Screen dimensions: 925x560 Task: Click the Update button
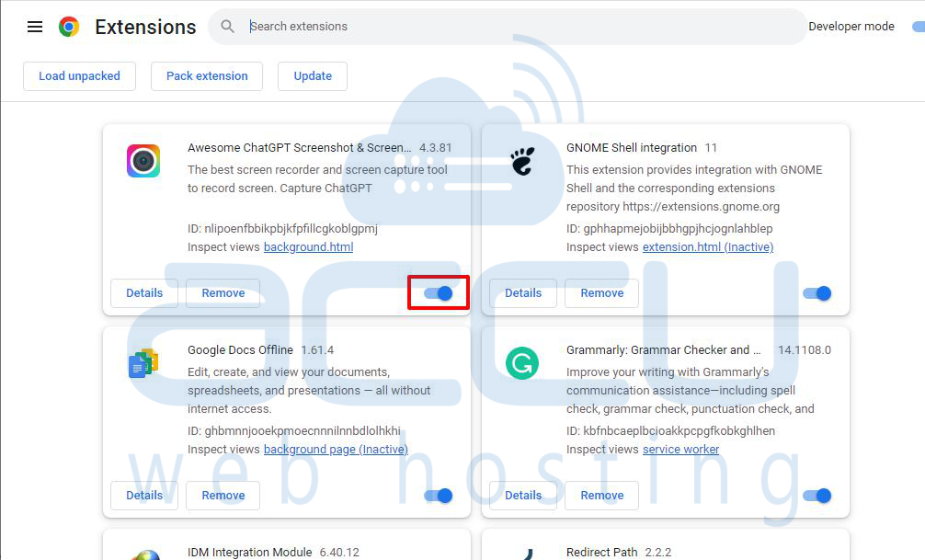pos(313,76)
